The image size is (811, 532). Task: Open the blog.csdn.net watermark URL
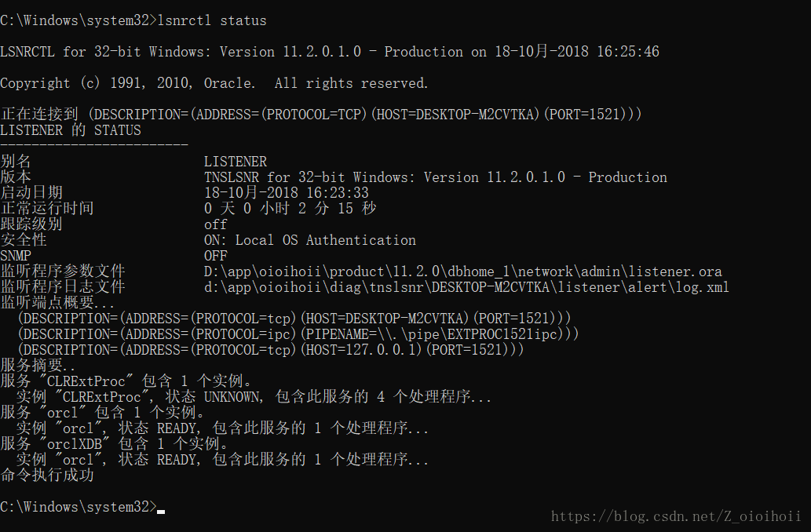[676, 516]
